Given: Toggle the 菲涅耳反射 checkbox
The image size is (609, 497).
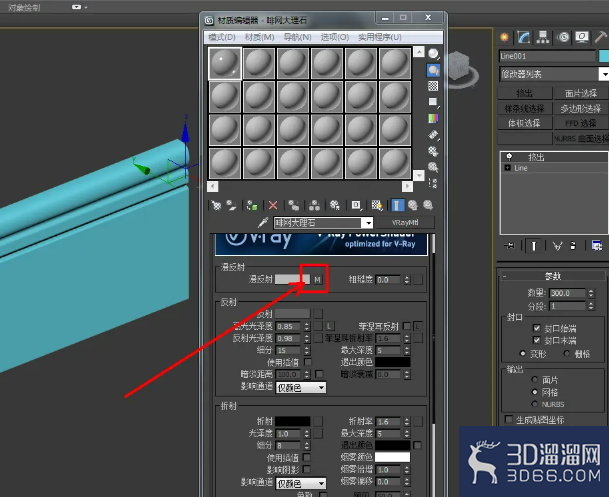Looking at the screenshot, I should 407,326.
